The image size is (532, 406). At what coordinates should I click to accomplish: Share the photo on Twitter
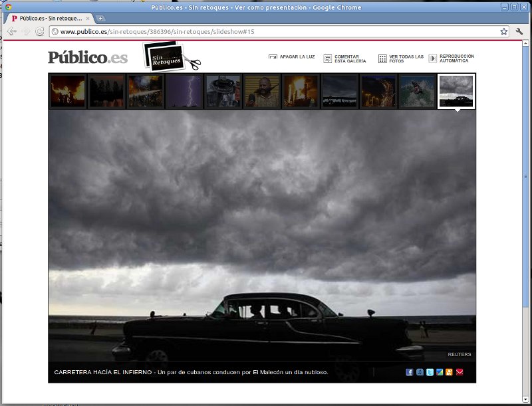click(430, 372)
